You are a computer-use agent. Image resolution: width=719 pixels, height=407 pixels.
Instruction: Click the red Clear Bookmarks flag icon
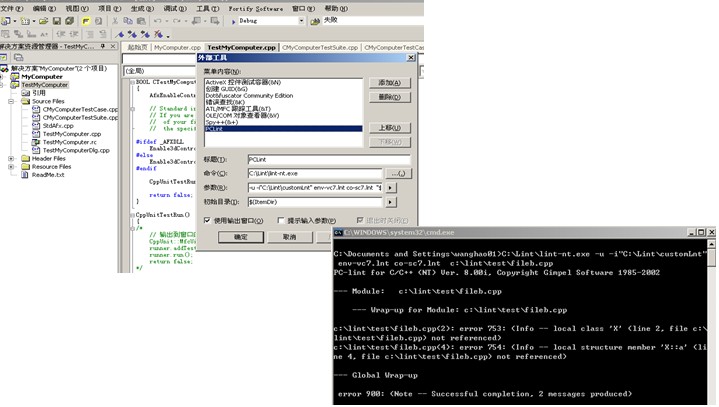tap(158, 34)
